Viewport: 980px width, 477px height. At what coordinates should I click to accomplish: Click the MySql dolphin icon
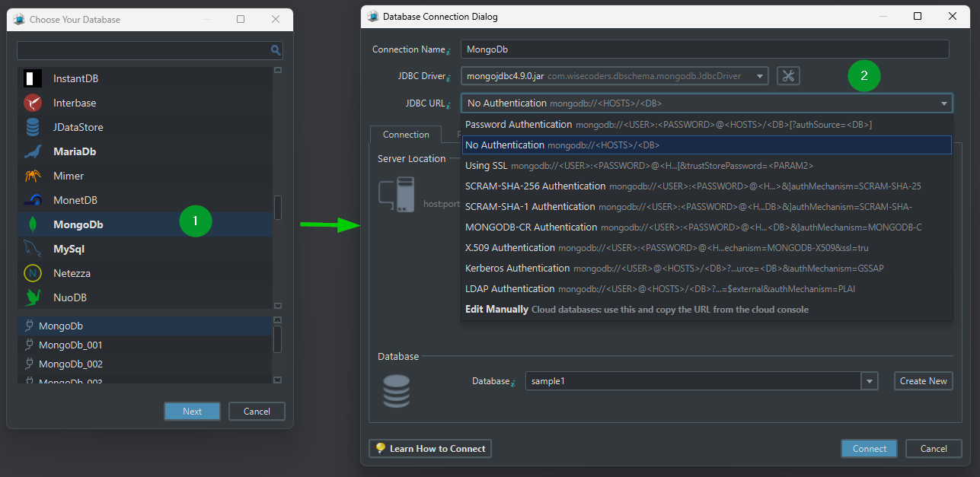tap(32, 249)
